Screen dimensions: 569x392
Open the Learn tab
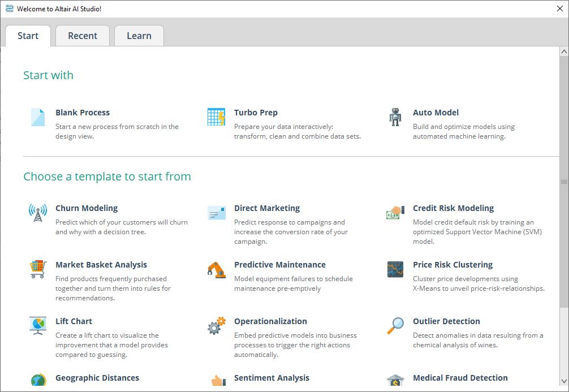[139, 35]
